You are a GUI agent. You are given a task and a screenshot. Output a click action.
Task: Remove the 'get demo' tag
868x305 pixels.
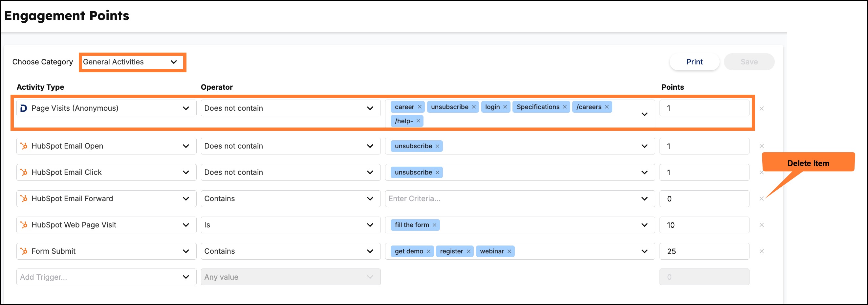coord(429,251)
